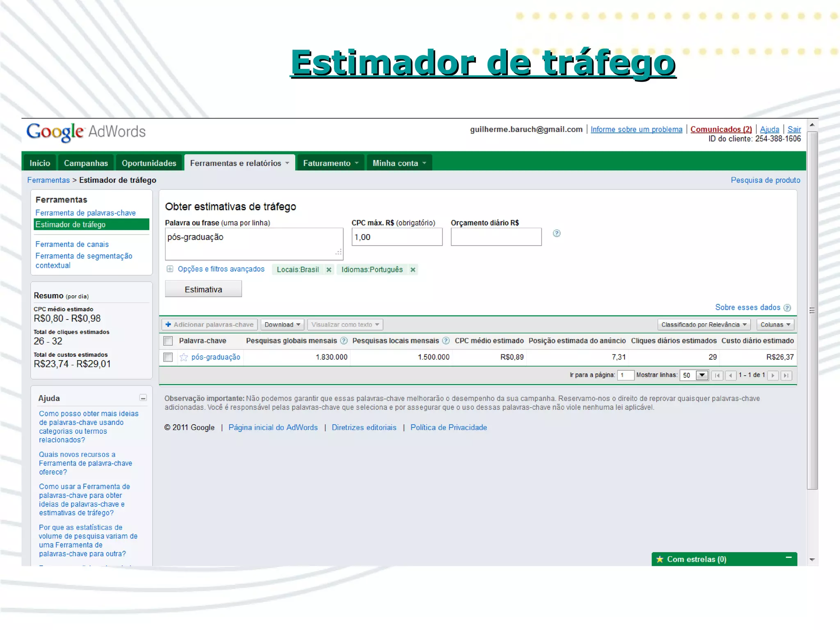Switch to the Oportunidades tab
The width and height of the screenshot is (840, 630).
click(149, 163)
